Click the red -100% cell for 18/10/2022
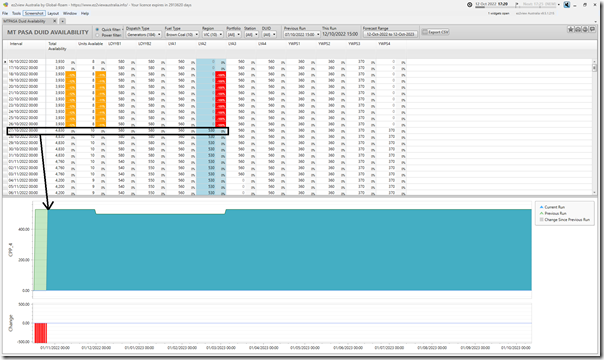Screen dimensions: 604x360 (221, 74)
